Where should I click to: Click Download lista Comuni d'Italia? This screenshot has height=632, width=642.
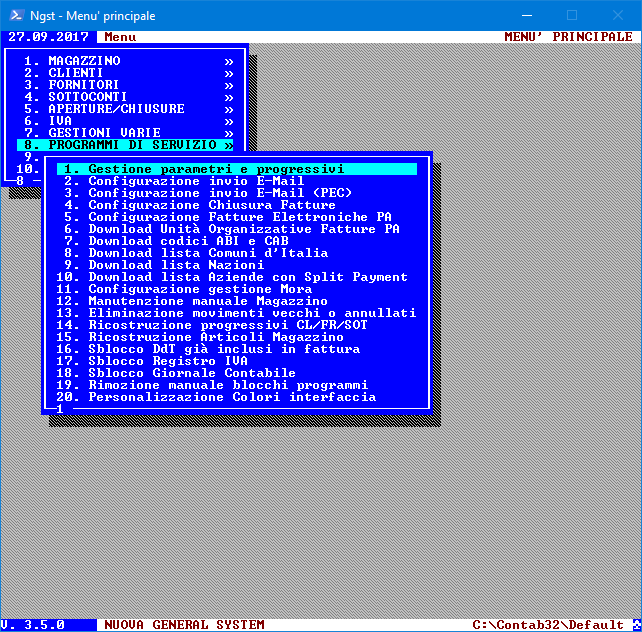click(208, 253)
